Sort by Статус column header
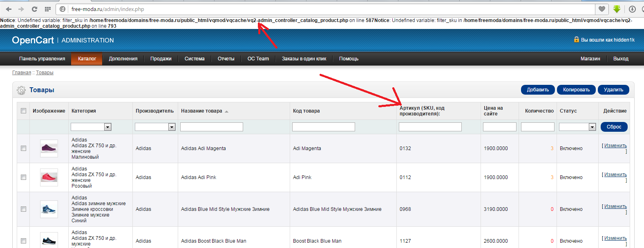The height and width of the screenshot is (248, 644). (x=568, y=111)
